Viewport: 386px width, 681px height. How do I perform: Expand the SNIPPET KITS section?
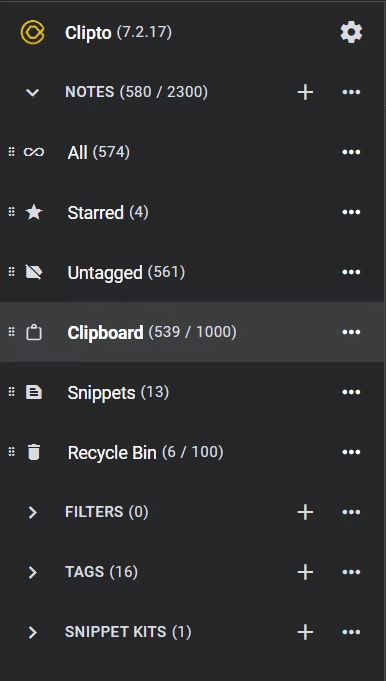coord(33,632)
